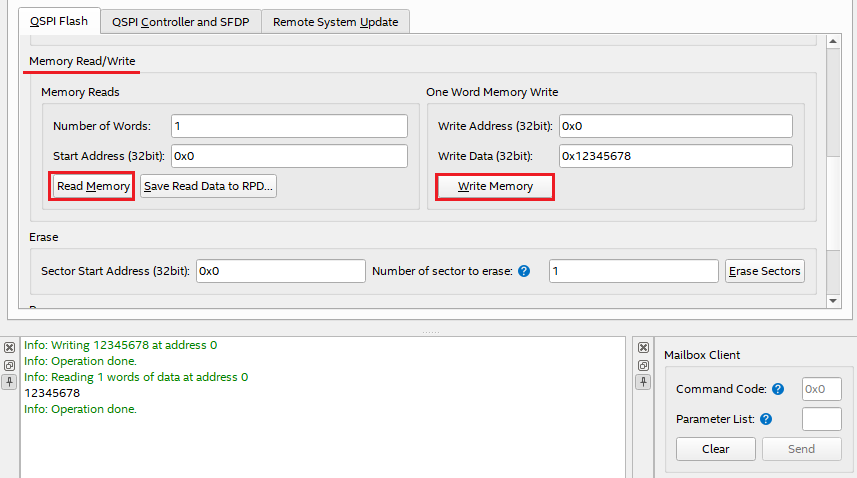Click Save Read Data to RPD button
The width and height of the screenshot is (857, 478).
point(208,186)
